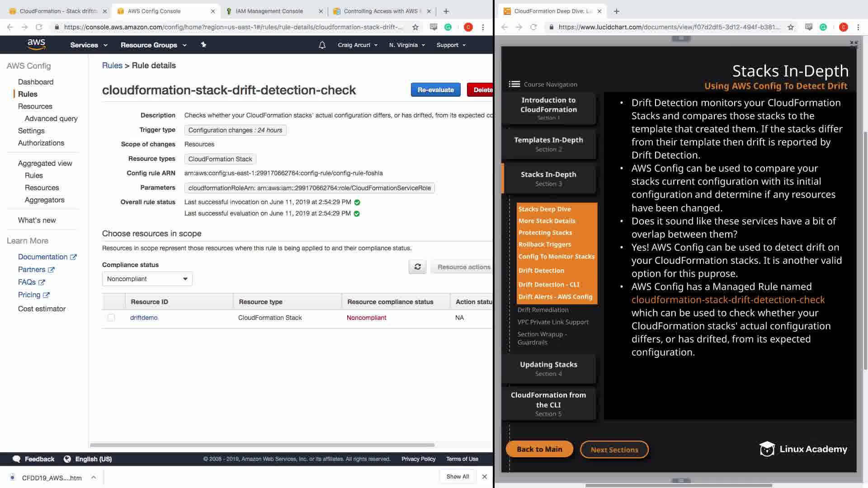
Task: Expand the CFDD19_AWS download item chevron
Action: coord(93,477)
